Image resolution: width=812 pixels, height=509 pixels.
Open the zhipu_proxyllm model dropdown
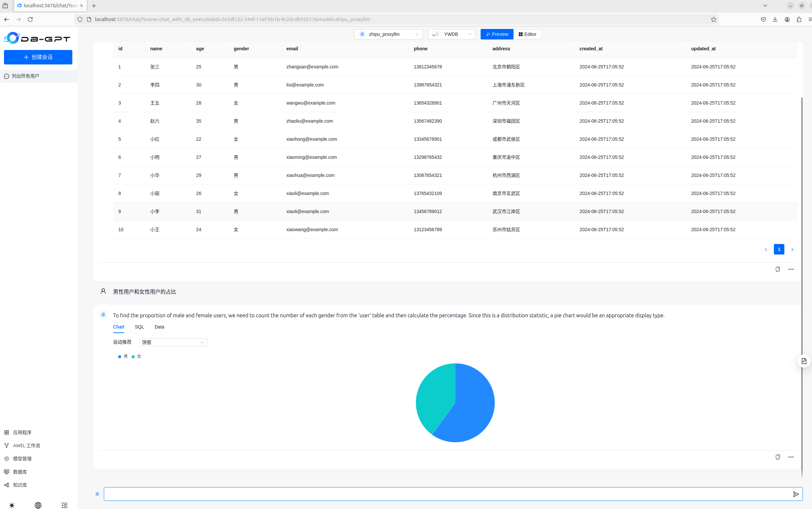click(388, 34)
